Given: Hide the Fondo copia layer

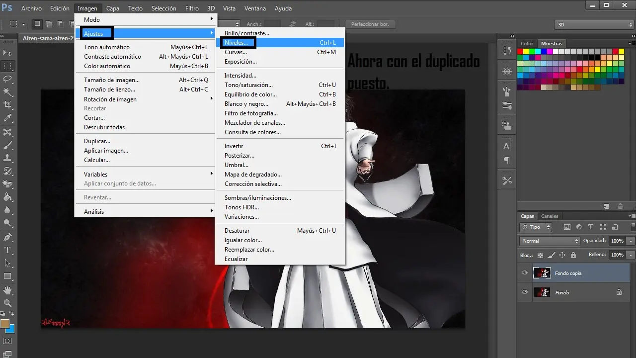Looking at the screenshot, I should click(x=525, y=273).
